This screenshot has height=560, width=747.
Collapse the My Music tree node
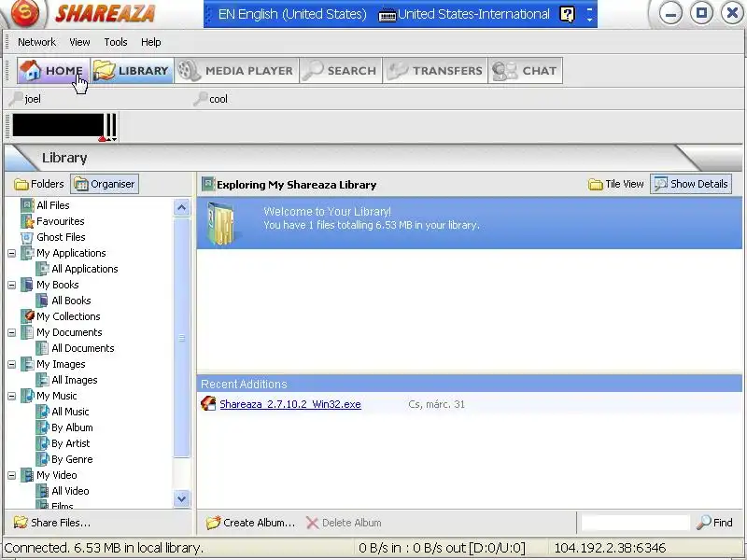click(12, 396)
